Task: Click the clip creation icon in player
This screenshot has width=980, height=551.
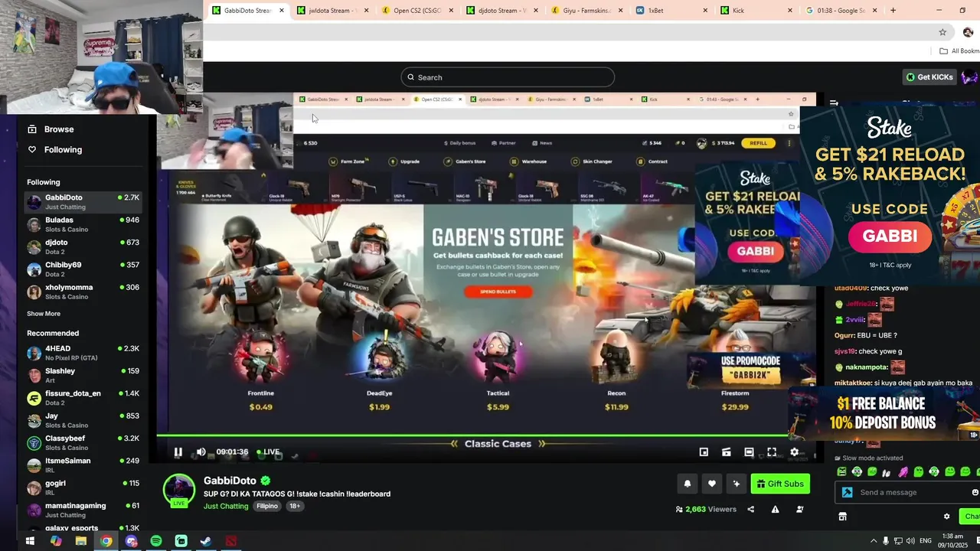Action: (x=727, y=452)
